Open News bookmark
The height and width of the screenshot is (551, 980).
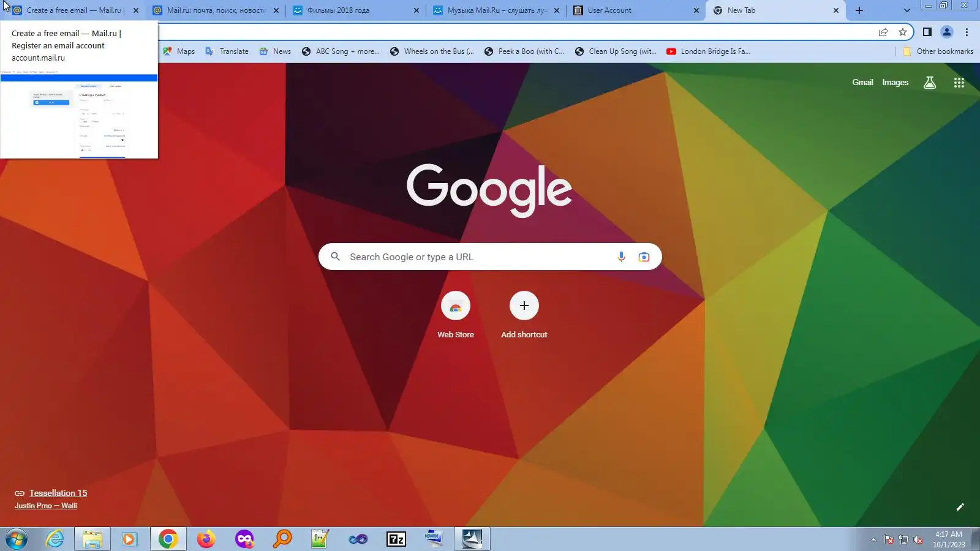(x=275, y=51)
